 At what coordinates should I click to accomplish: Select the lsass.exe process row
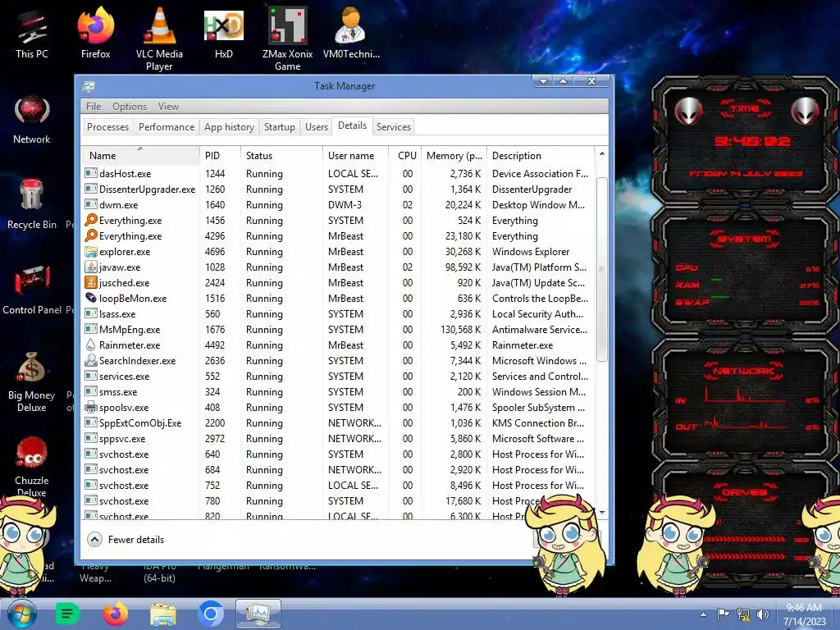click(338, 314)
